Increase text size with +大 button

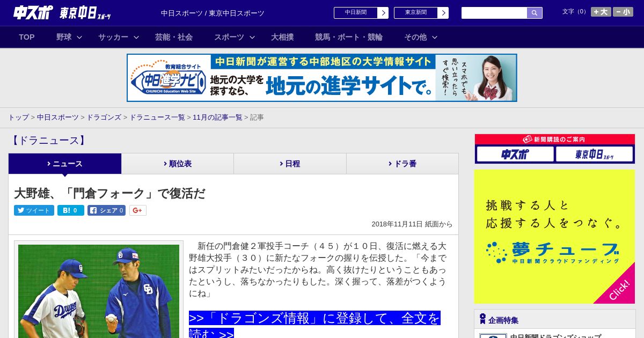[601, 12]
